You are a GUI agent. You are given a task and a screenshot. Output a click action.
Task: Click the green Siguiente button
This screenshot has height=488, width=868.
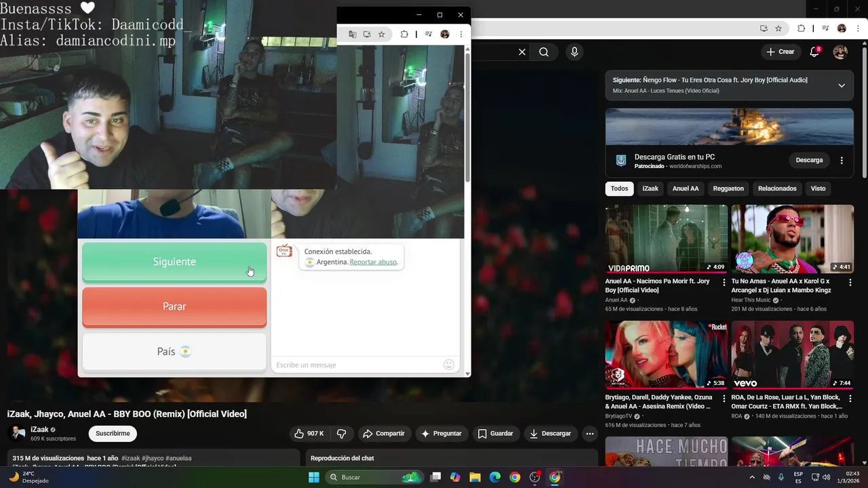coord(174,262)
